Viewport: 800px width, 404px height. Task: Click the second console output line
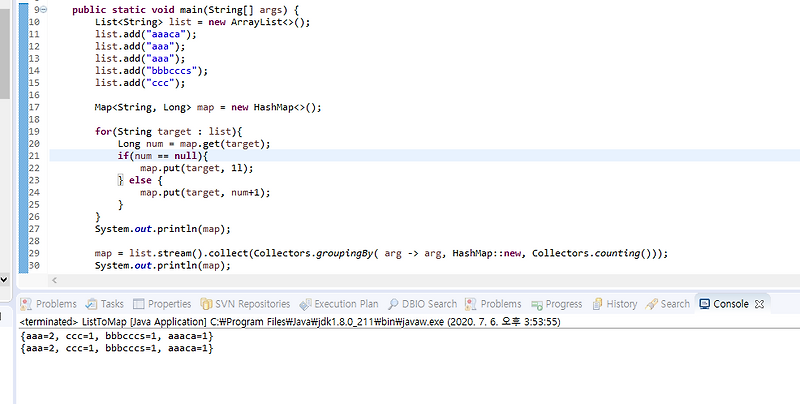click(117, 348)
